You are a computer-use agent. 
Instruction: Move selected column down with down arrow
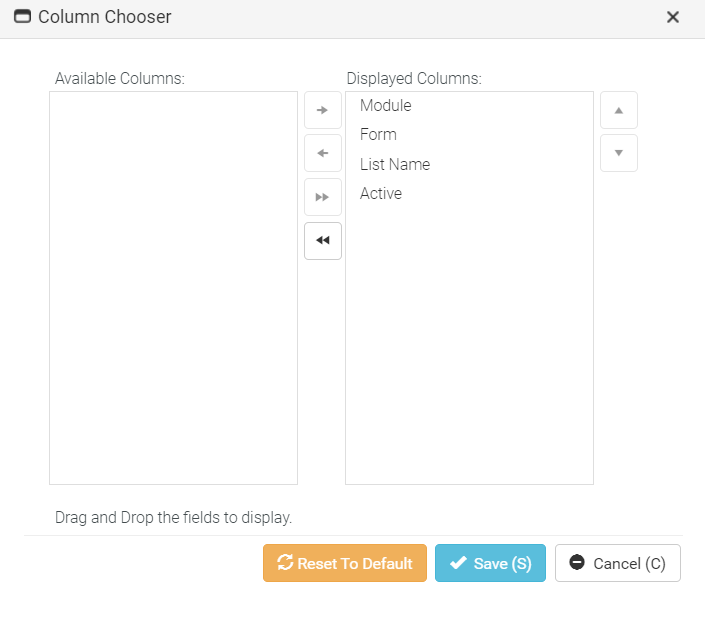[618, 153]
